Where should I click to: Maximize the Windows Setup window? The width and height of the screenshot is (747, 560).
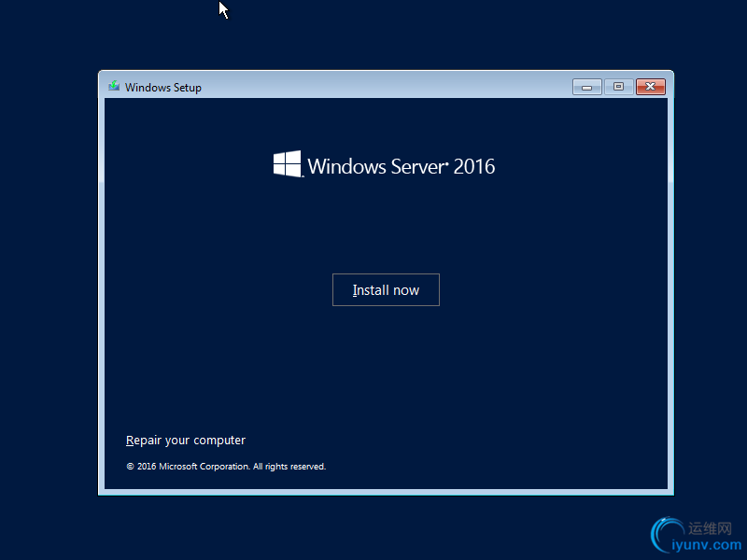pos(618,87)
